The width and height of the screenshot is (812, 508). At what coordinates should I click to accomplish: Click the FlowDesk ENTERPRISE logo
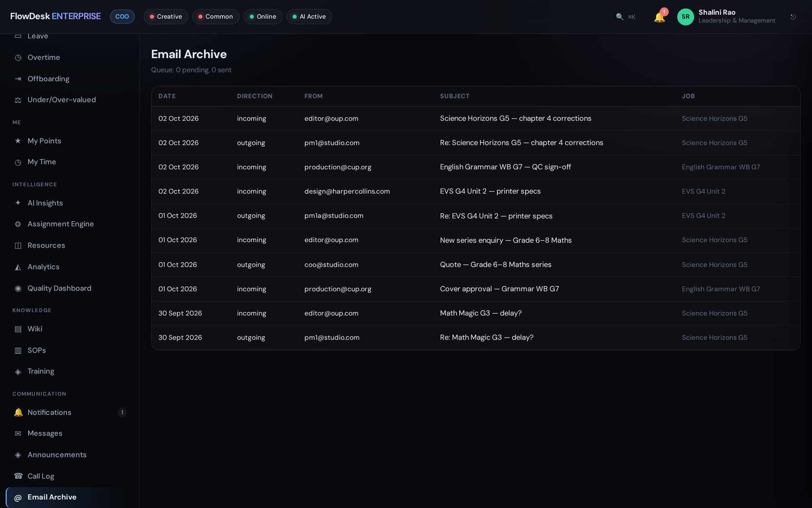[56, 16]
